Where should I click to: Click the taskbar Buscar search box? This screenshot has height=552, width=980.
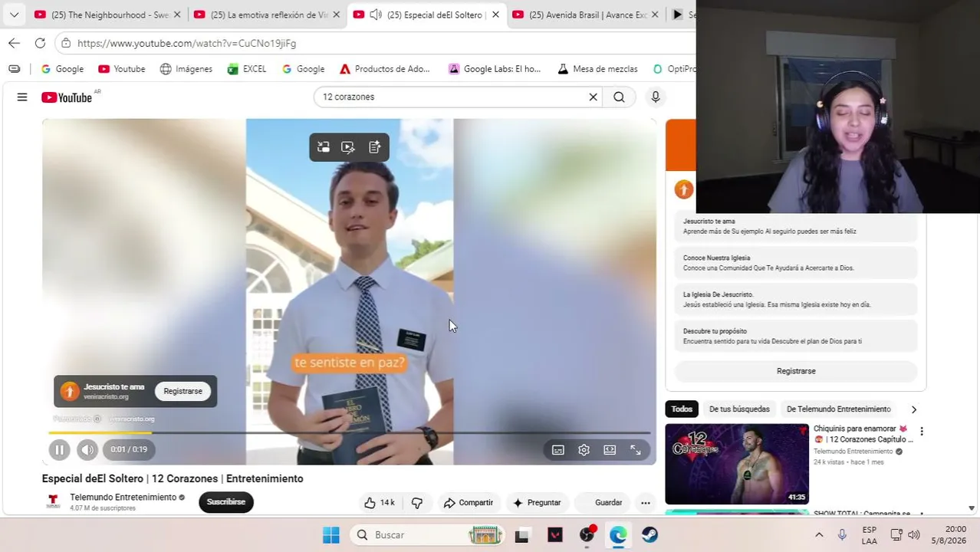coord(427,535)
